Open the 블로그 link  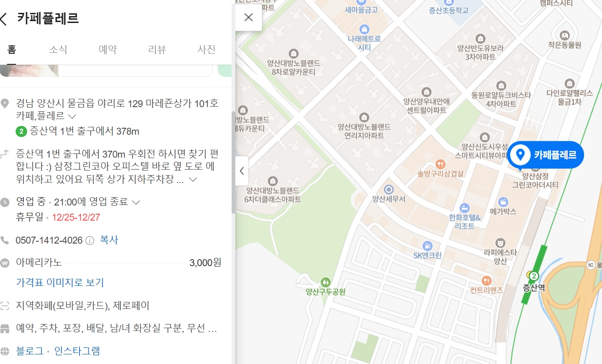[29, 351]
